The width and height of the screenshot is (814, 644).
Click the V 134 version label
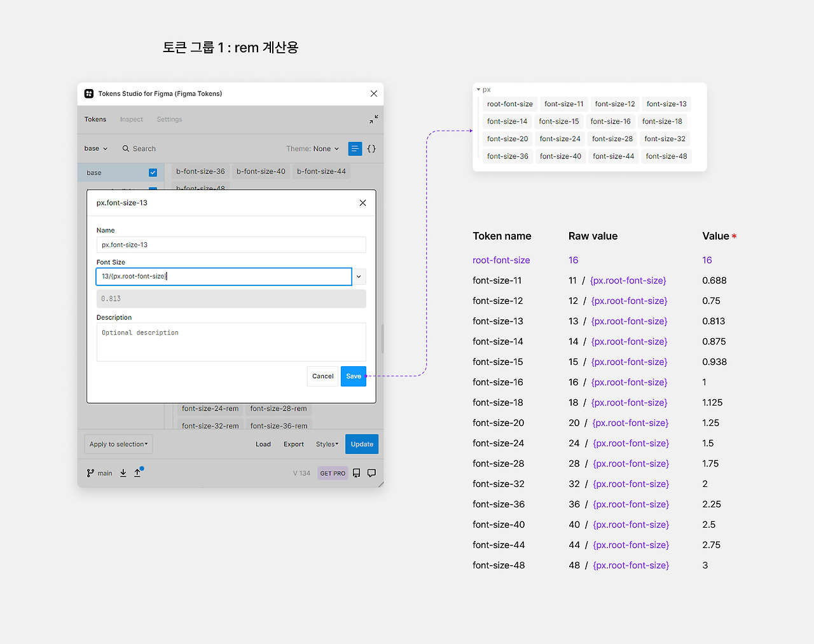point(301,473)
